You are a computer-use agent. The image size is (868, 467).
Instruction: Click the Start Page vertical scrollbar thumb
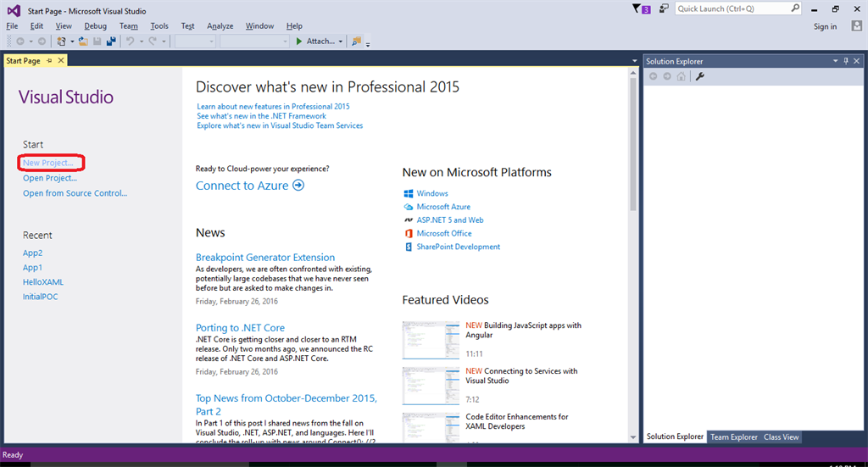tap(632, 144)
